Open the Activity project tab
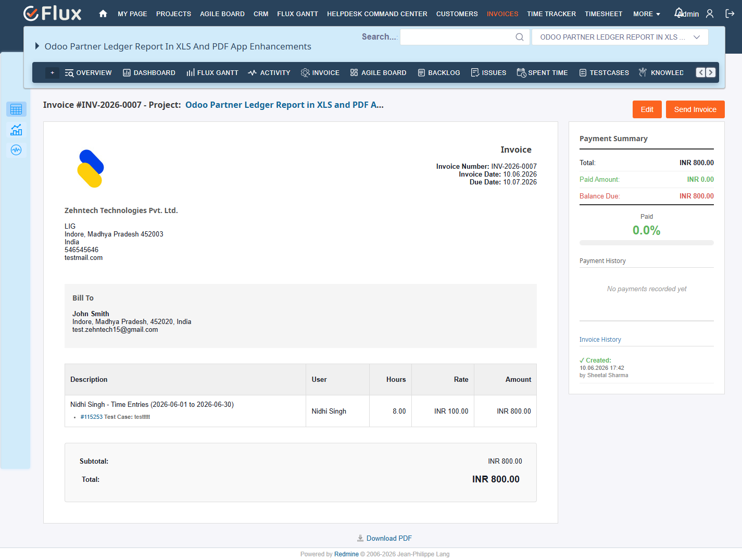742x560 pixels. click(x=269, y=73)
